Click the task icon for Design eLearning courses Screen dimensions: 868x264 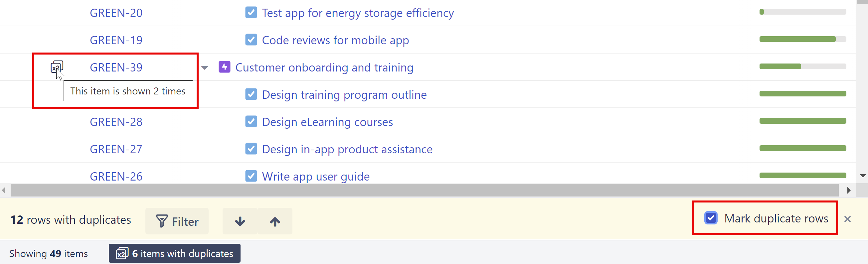coord(251,121)
